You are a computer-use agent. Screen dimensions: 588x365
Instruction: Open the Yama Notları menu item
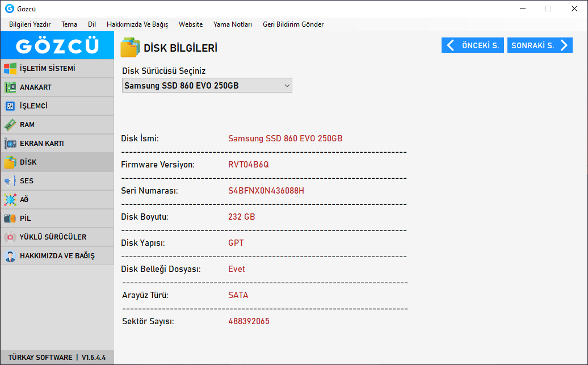pos(233,24)
